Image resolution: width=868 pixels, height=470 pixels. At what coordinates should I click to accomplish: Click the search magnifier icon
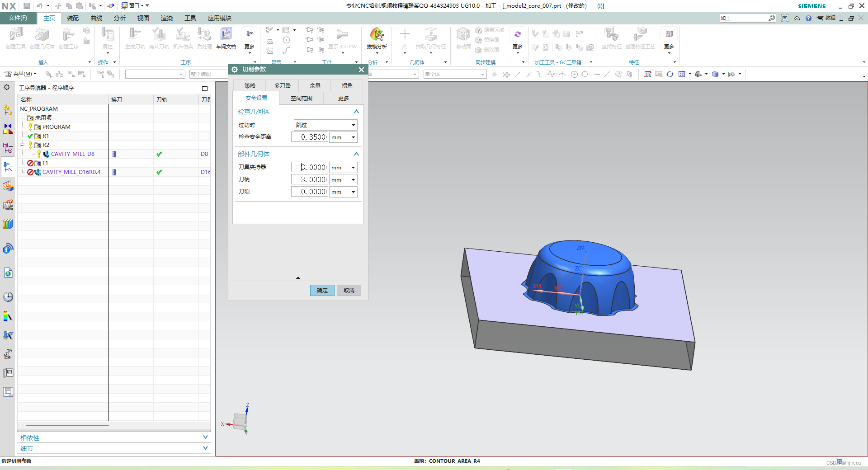pyautogui.click(x=772, y=18)
